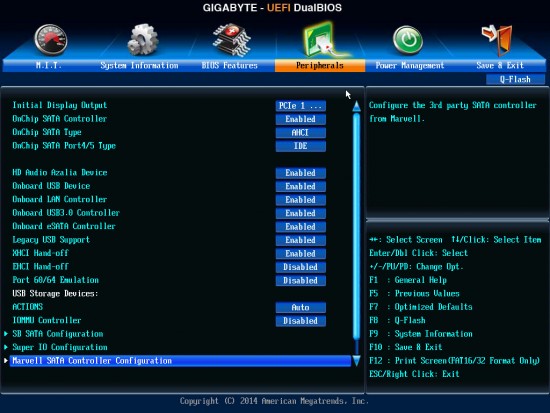Open OnChip SATA Type AHCI option list
This screenshot has height=413, width=550.
301,133
